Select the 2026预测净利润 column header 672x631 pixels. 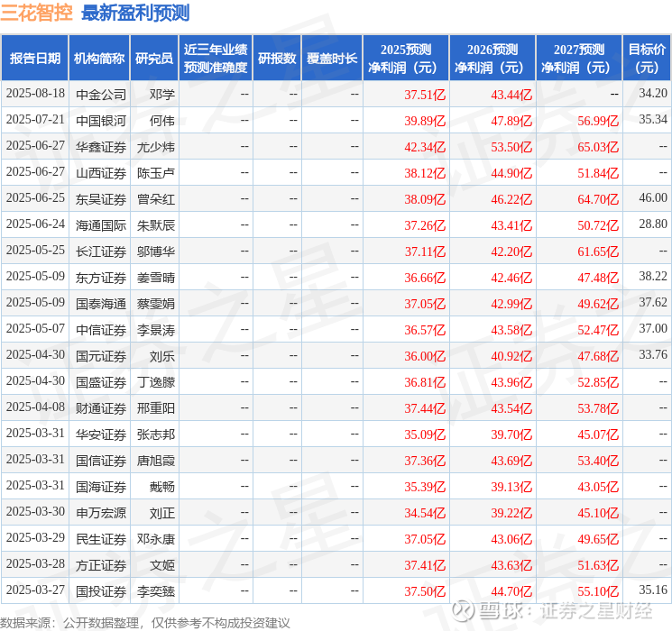pyautogui.click(x=492, y=59)
